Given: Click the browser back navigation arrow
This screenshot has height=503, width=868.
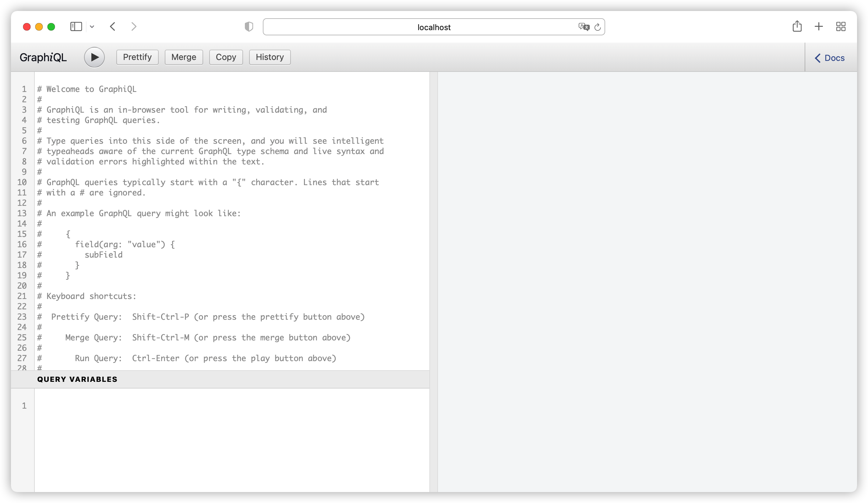Looking at the screenshot, I should tap(113, 26).
